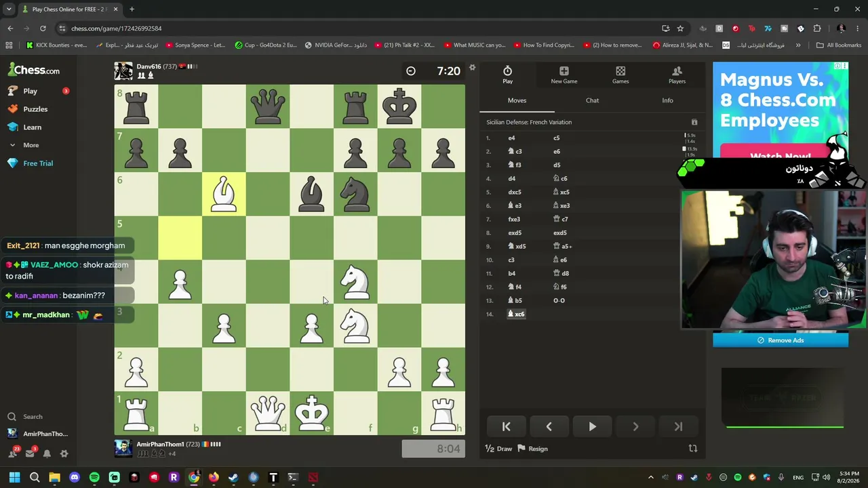Open Firefox from the taskbar
Image resolution: width=868 pixels, height=488 pixels.
pyautogui.click(x=214, y=477)
